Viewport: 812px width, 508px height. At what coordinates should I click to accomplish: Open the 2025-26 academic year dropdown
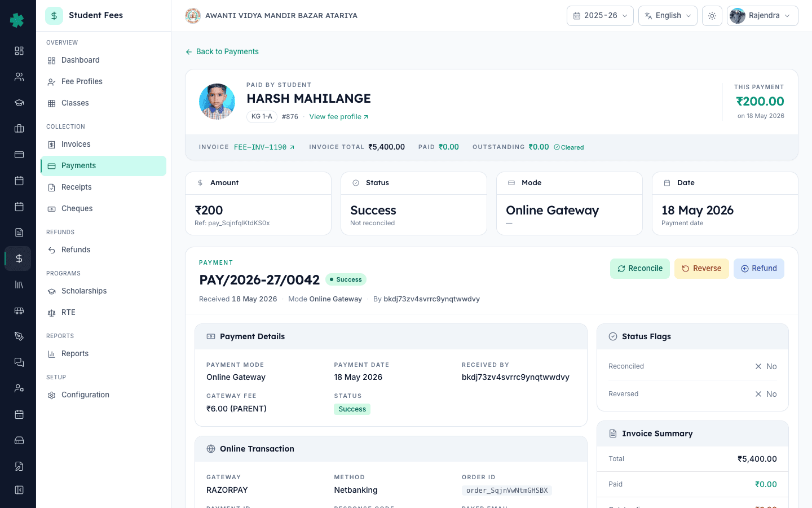coord(600,16)
